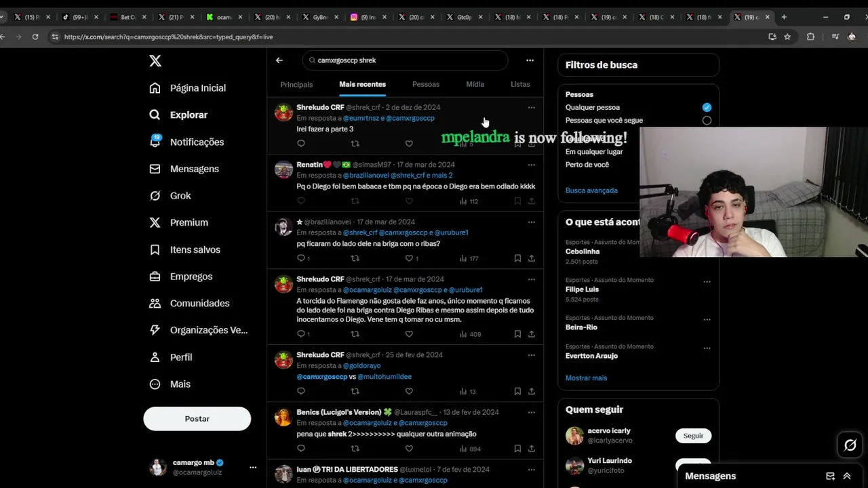Switch to Listas tab
This screenshot has width=868, height=488.
[x=520, y=85]
